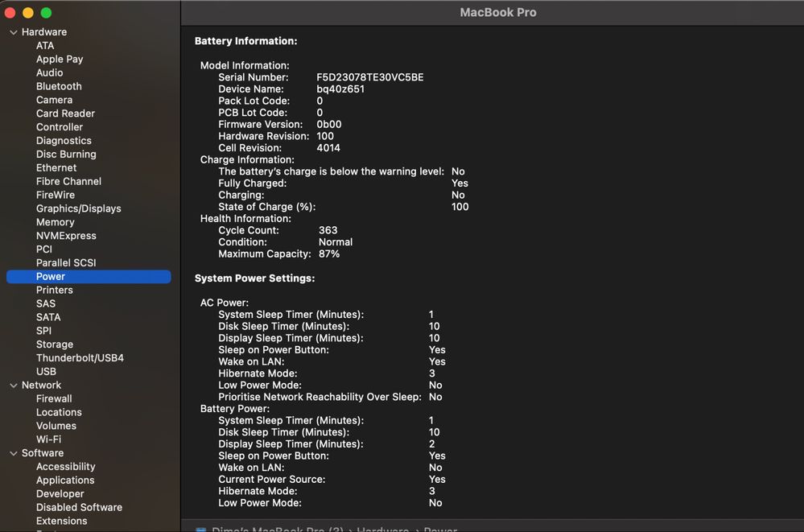
Task: Click the Software section label
Action: point(43,453)
